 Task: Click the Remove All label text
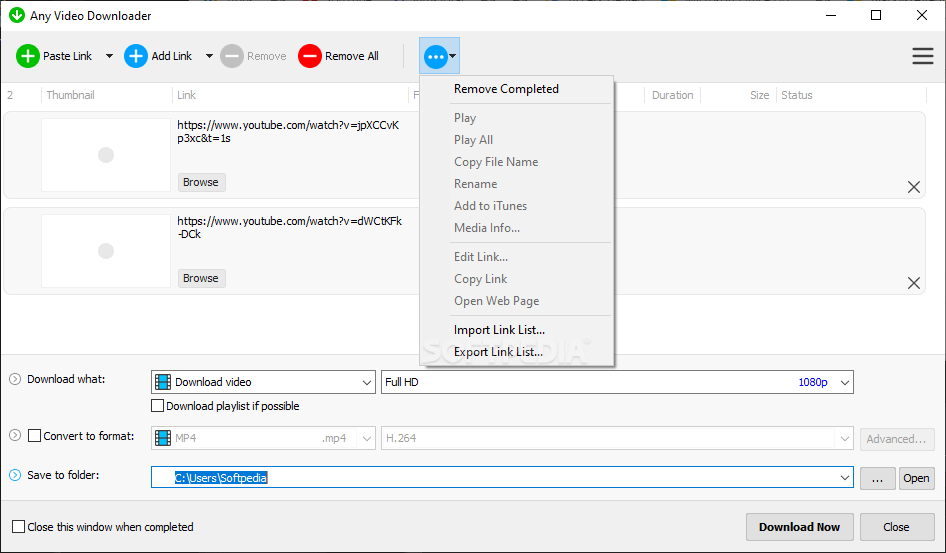352,56
